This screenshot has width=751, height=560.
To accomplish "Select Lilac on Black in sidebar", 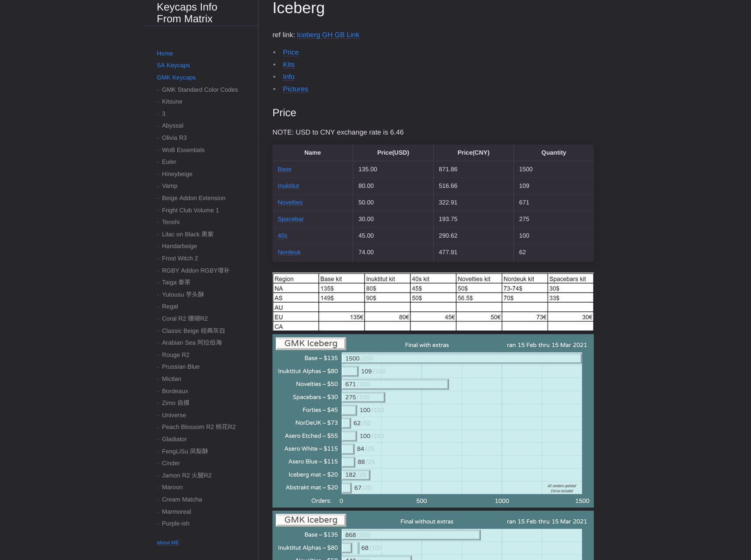I will (188, 234).
